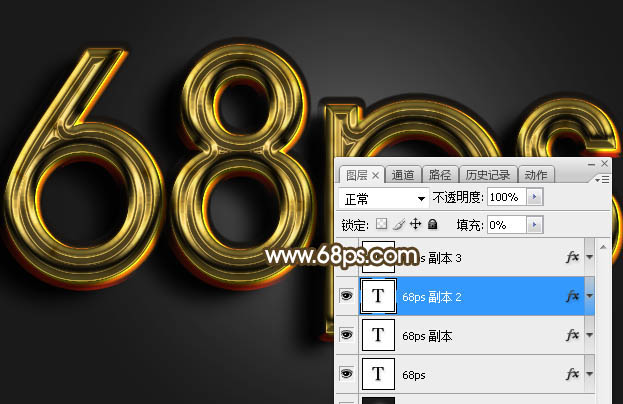Screen dimensions: 623x404
Task: Close the layers panel window
Action: pos(605,163)
